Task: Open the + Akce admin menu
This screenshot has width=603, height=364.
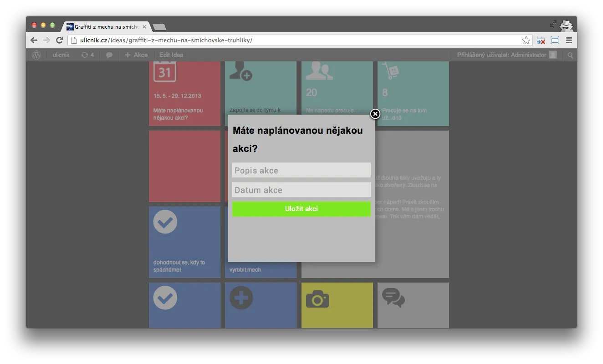Action: click(136, 55)
